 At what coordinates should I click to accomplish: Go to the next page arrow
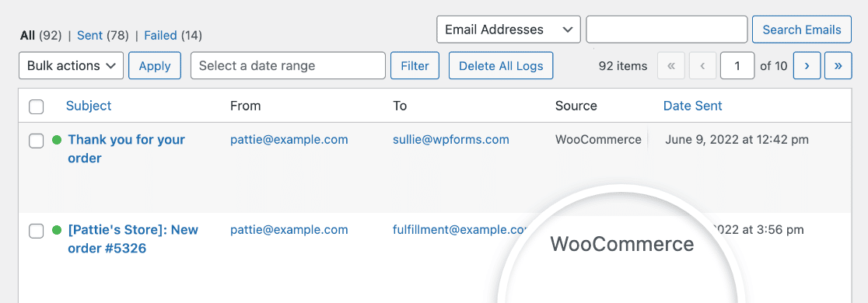807,66
